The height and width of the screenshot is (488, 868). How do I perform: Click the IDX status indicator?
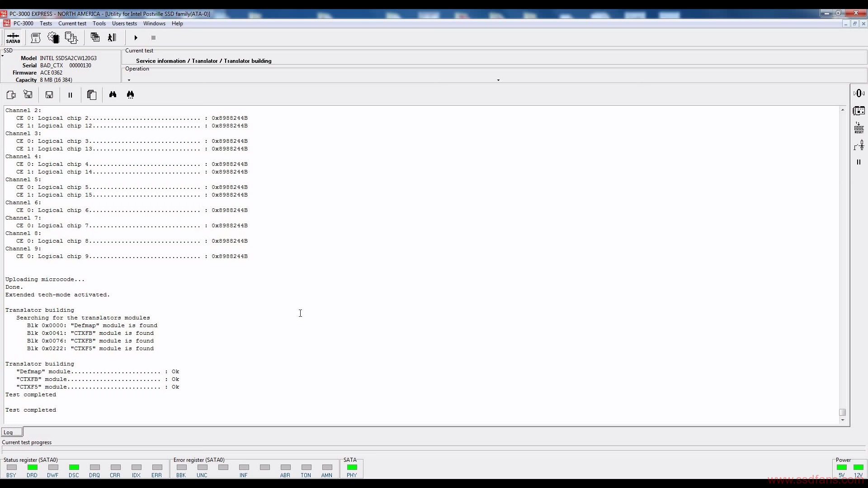[137, 467]
